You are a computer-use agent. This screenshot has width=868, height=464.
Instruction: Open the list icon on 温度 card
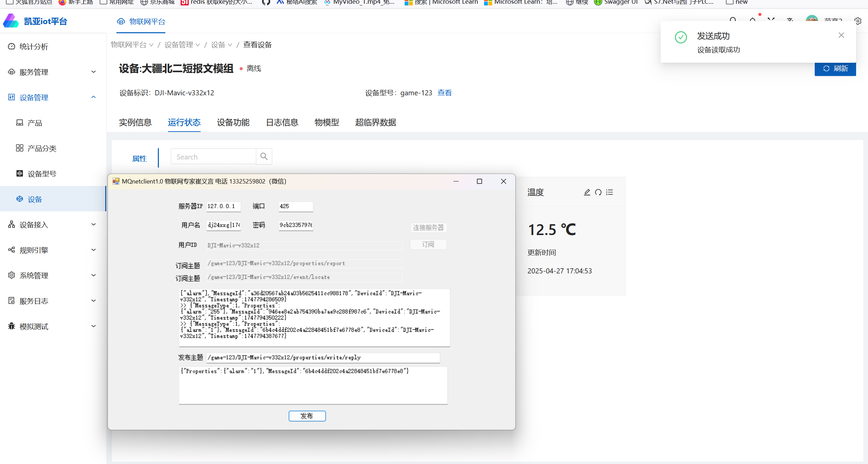[610, 192]
